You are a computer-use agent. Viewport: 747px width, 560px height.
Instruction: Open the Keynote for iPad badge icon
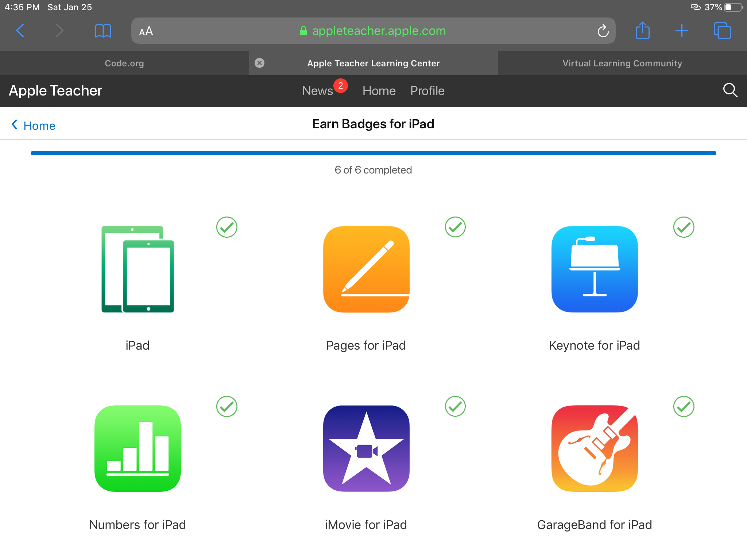pos(595,269)
